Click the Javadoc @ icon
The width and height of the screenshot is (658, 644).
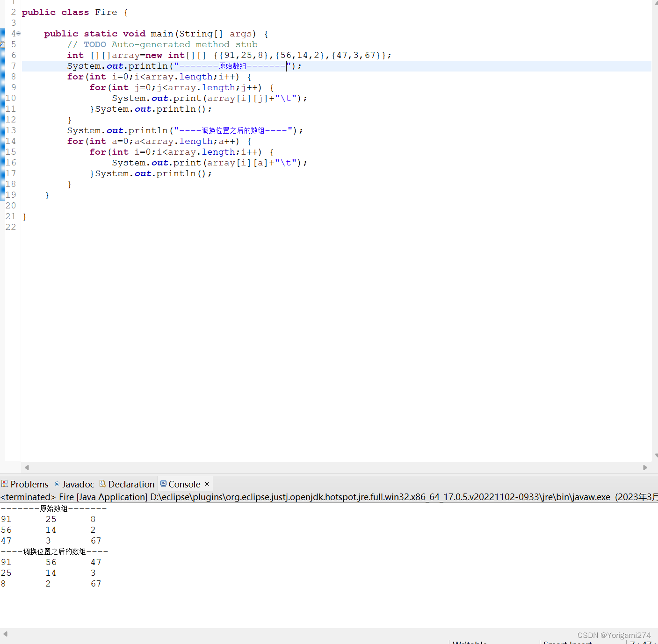tap(57, 484)
